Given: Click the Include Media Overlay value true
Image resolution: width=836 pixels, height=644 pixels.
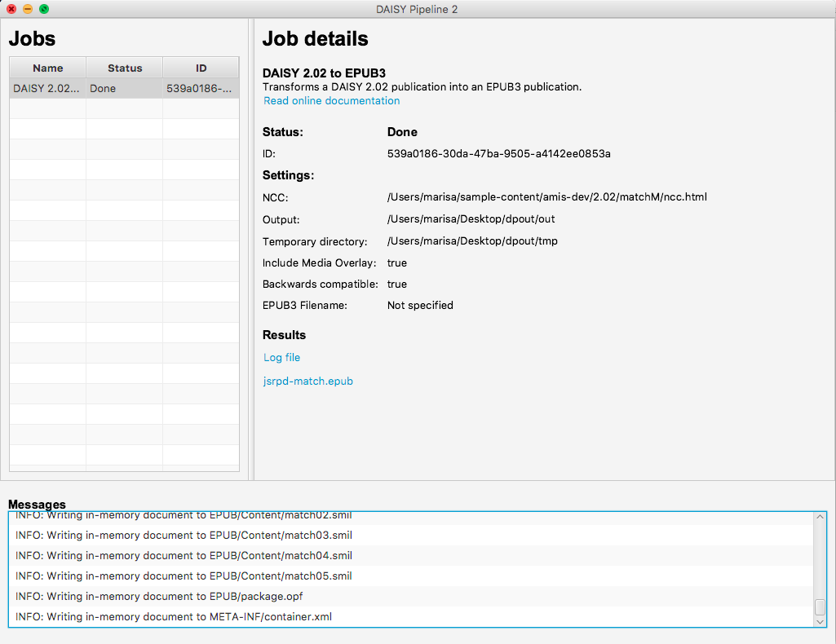Looking at the screenshot, I should (x=396, y=262).
